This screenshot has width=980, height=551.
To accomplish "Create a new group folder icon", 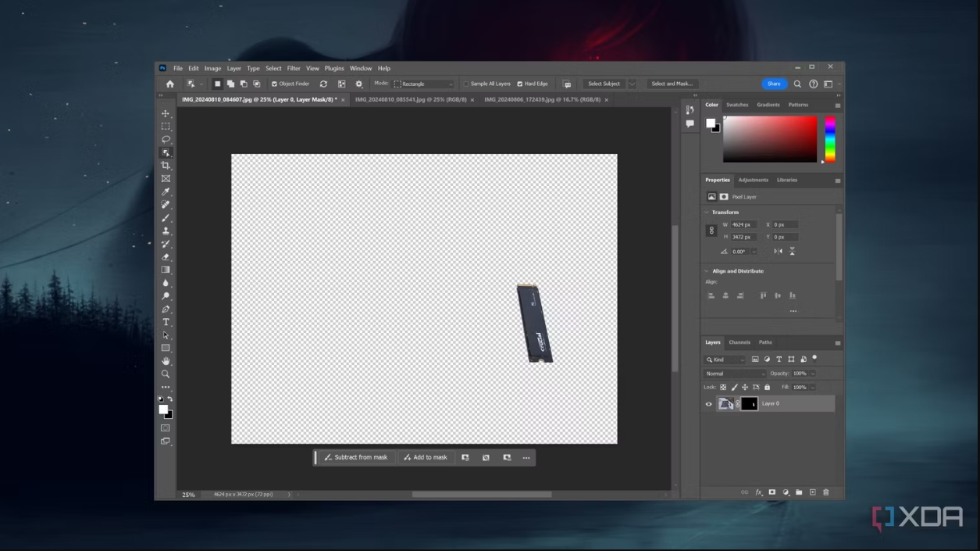I will (799, 492).
